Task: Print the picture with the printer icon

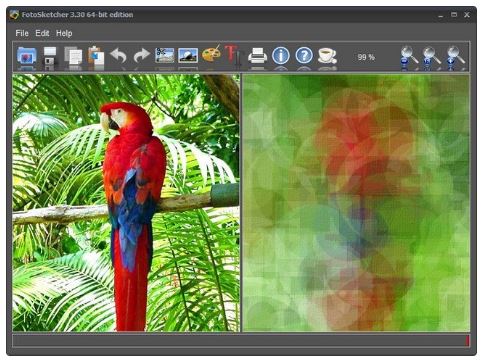Action: (x=257, y=56)
